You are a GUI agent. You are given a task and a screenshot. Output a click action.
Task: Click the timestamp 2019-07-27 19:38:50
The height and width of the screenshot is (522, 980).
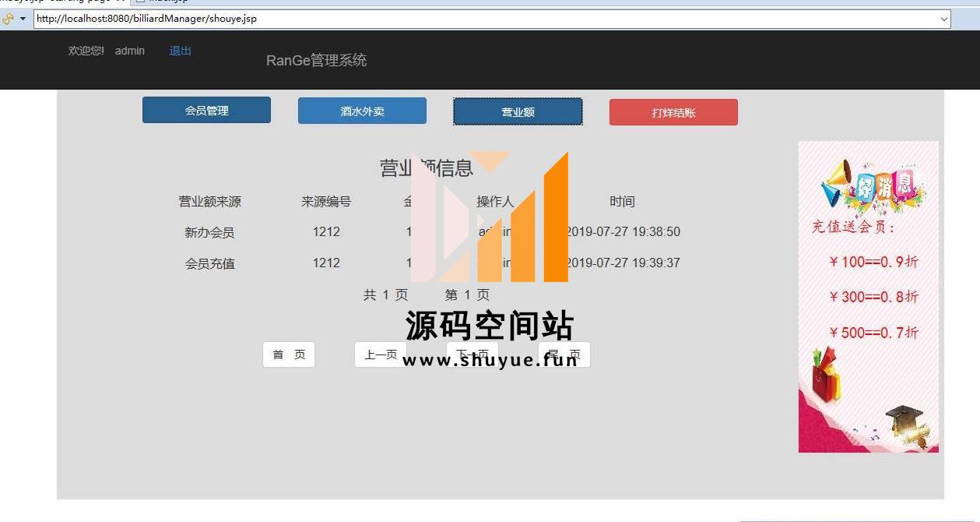click(x=623, y=231)
